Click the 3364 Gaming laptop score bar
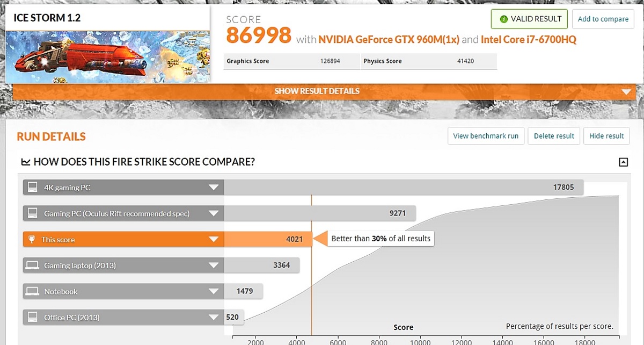Screen dimensions: 644x345 pos(262,265)
